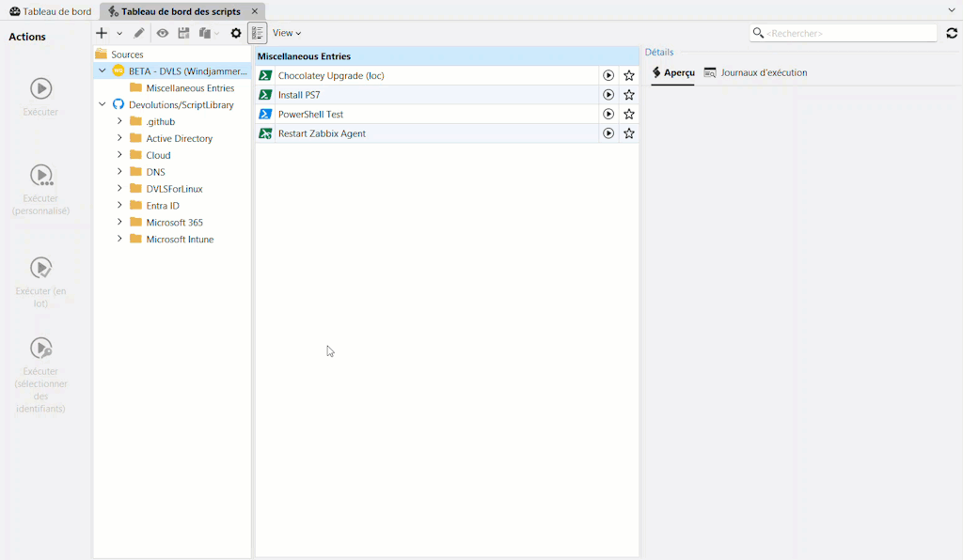Select the edit pencil icon in the toolbar
The width and height of the screenshot is (963, 560).
(x=138, y=33)
